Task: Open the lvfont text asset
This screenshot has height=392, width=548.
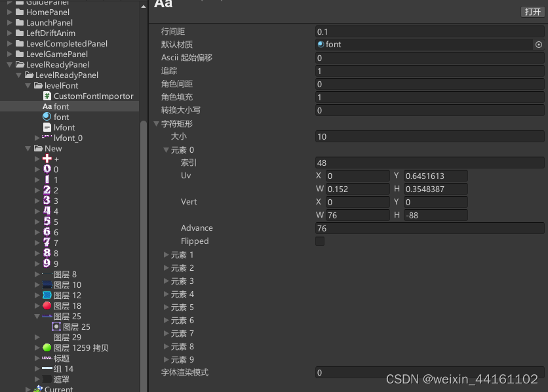Action: coord(49,127)
